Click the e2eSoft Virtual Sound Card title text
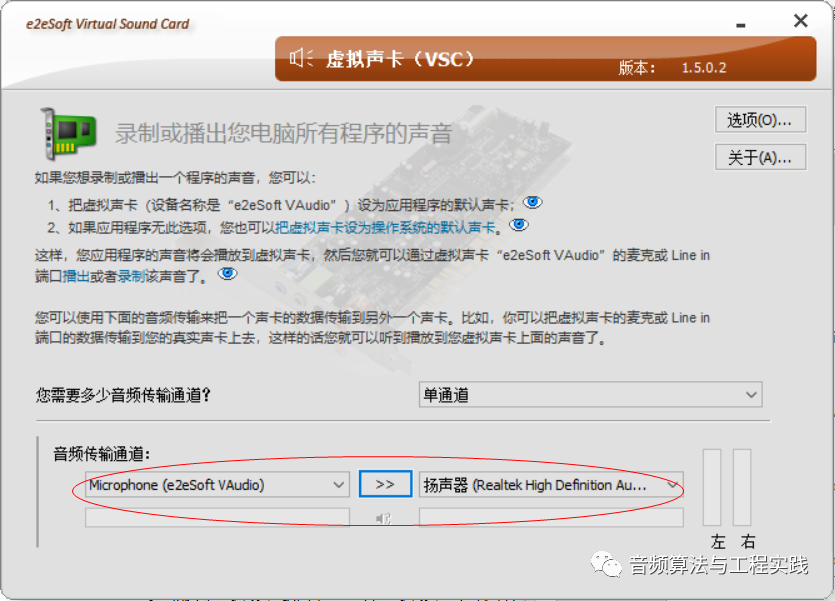 (x=108, y=24)
